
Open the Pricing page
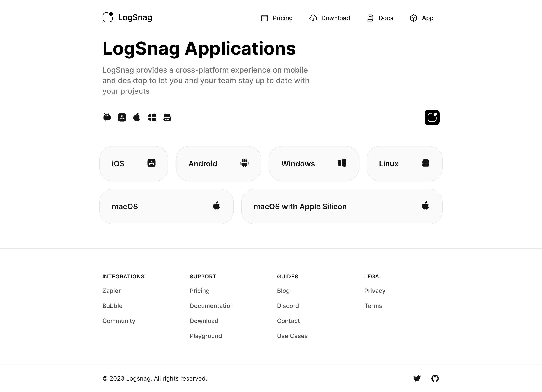point(276,18)
